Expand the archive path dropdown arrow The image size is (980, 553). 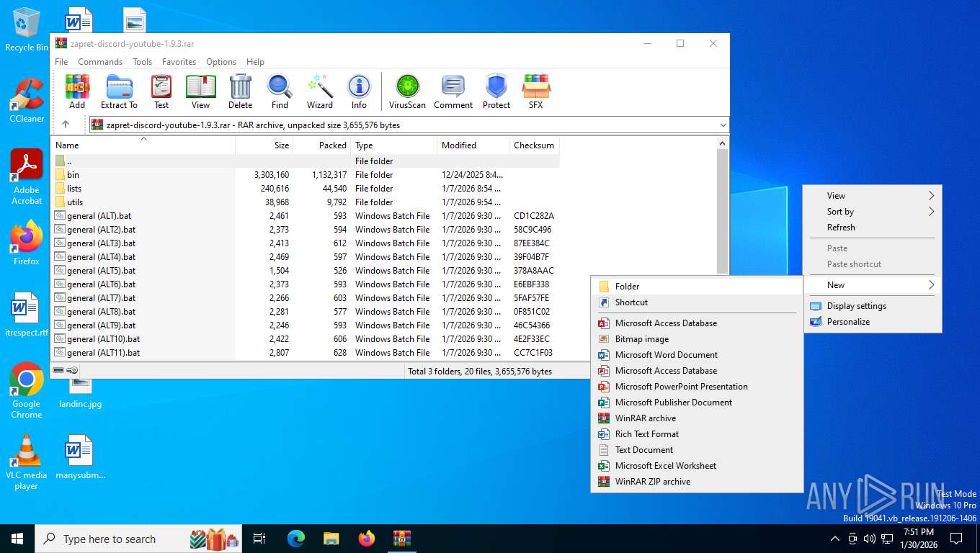[x=723, y=125]
